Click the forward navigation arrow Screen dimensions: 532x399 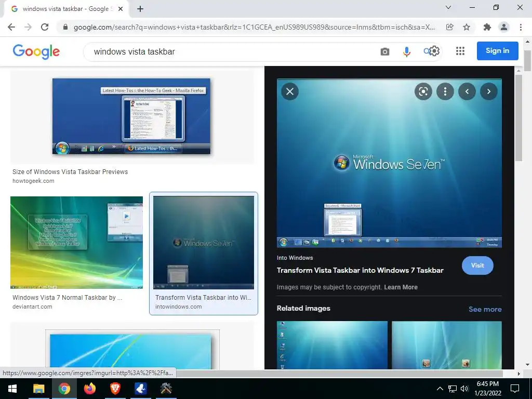[28, 27]
